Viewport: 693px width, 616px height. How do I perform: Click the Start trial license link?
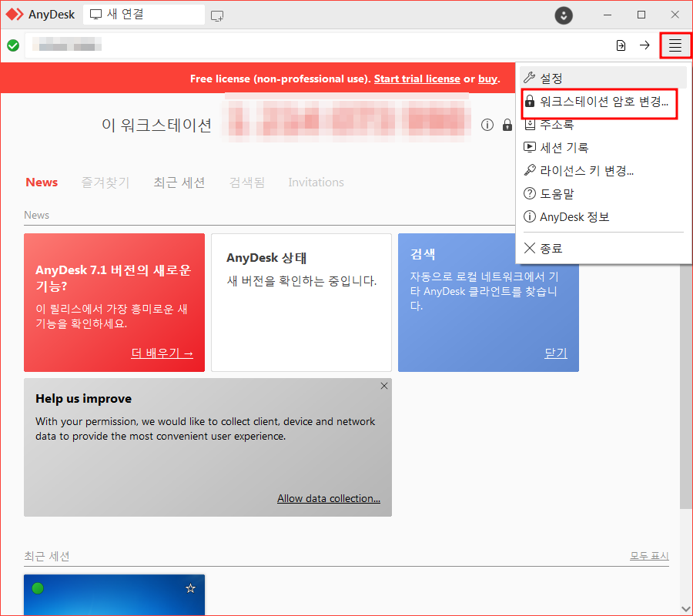click(x=417, y=78)
